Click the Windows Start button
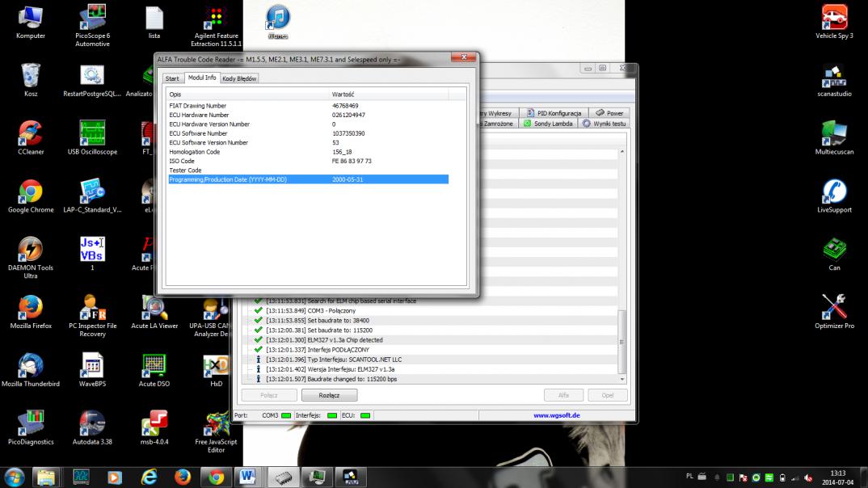Viewport: 868px width, 488px height. click(15, 477)
